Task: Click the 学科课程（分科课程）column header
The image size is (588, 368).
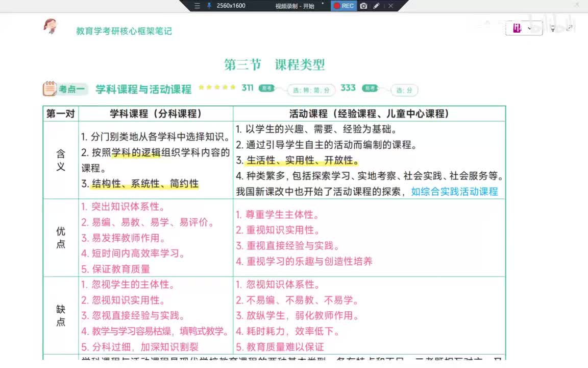Action: point(156,114)
